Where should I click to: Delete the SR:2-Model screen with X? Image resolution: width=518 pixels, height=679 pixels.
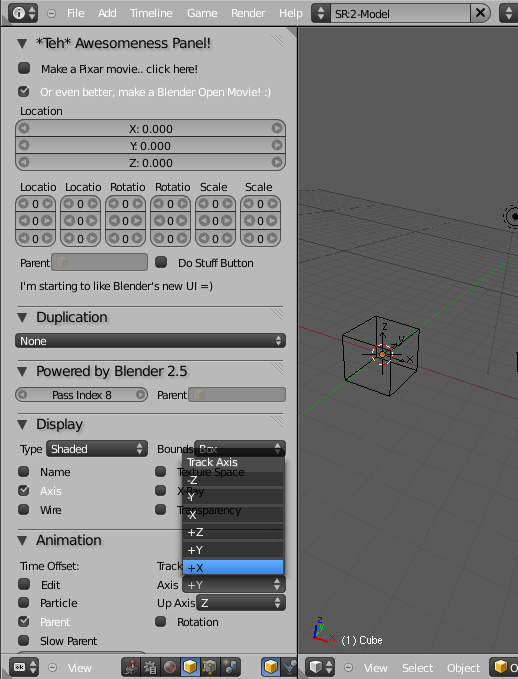point(480,13)
